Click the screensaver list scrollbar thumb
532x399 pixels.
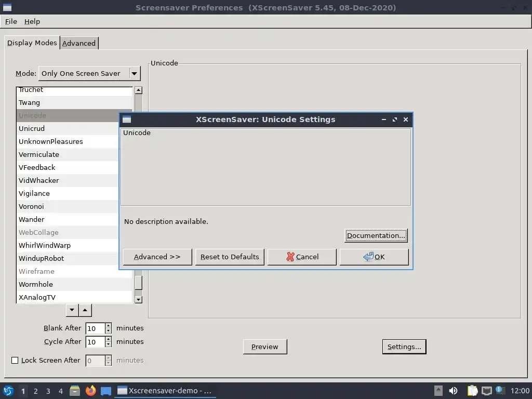[138, 283]
